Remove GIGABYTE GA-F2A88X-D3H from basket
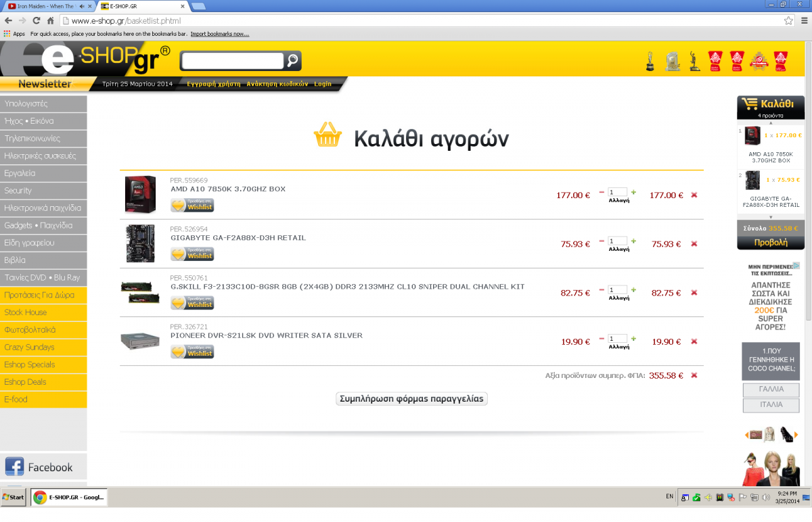Image resolution: width=812 pixels, height=522 pixels. (694, 244)
